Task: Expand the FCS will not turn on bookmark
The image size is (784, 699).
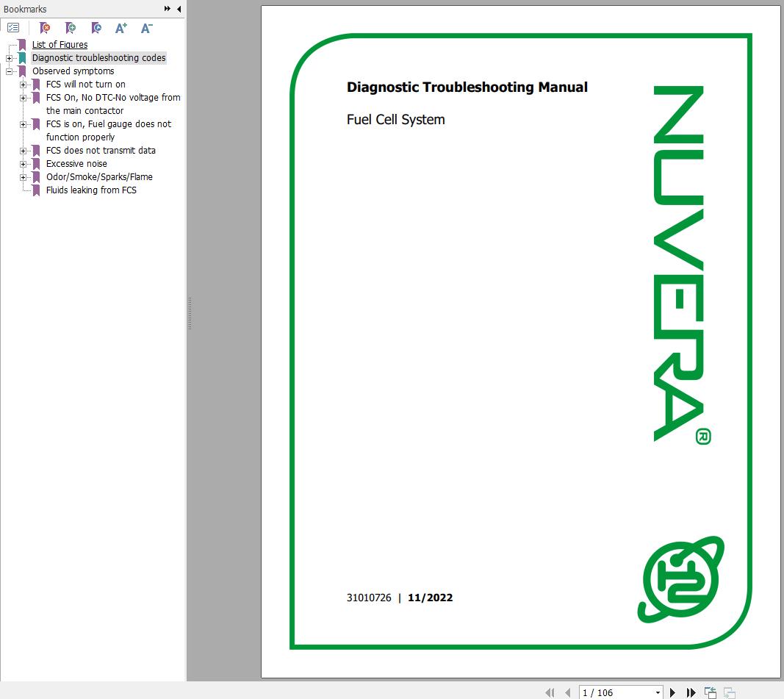Action: [x=23, y=84]
